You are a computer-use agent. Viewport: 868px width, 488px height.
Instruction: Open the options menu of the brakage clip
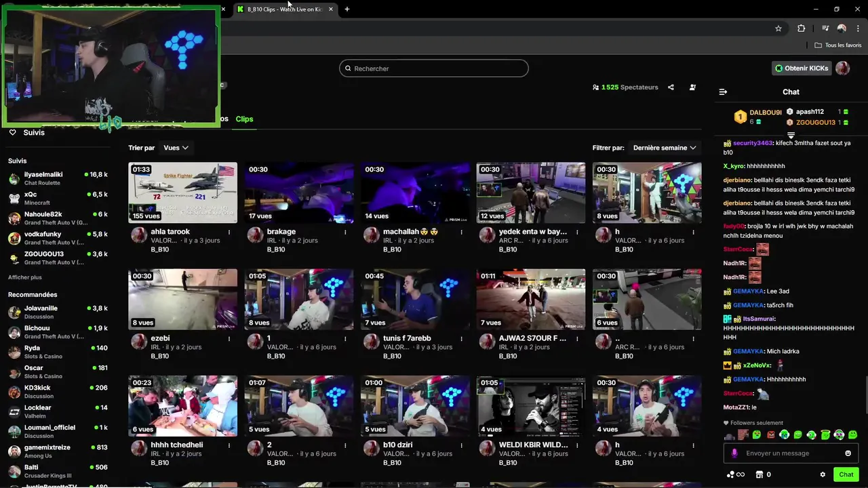(x=345, y=232)
